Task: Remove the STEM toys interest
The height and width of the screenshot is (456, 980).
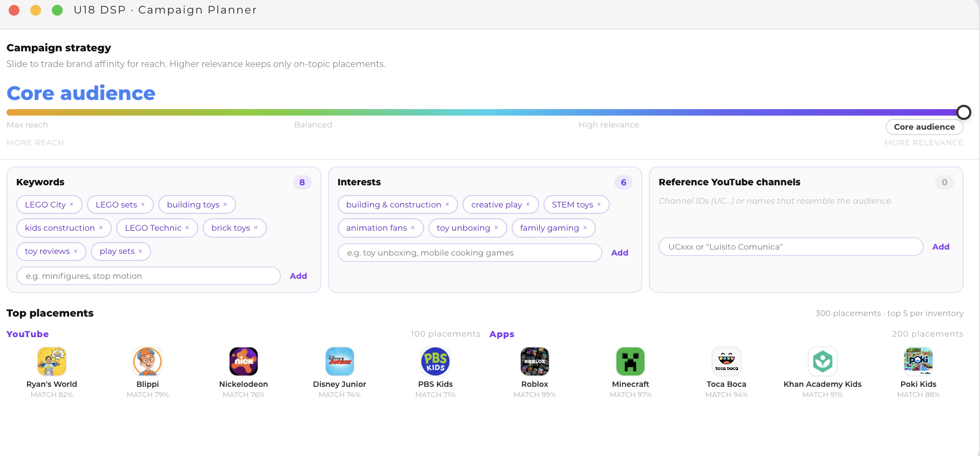Action: (x=599, y=204)
